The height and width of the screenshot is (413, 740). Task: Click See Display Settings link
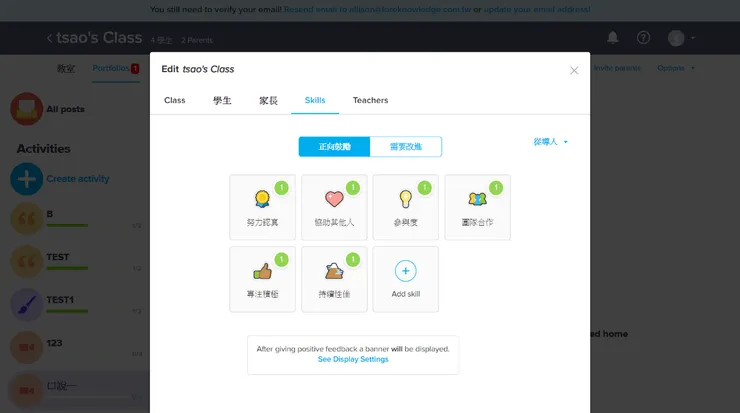click(x=353, y=359)
